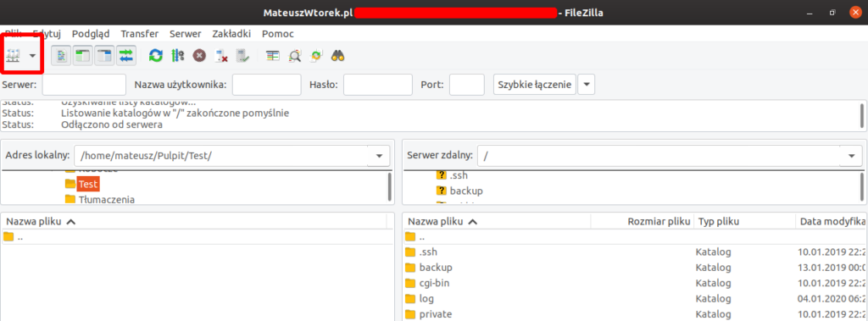The width and height of the screenshot is (868, 321).
Task: Click the Szybkie łączenie button
Action: pos(535,85)
